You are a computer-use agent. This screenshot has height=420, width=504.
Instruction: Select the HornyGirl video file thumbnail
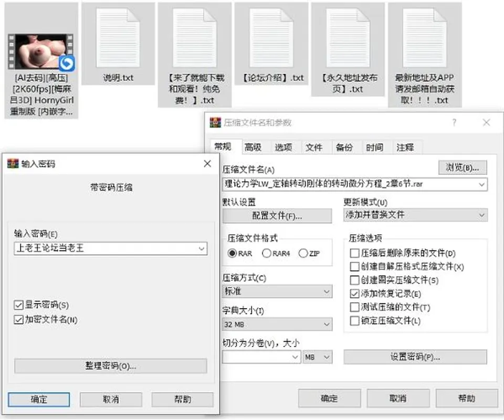click(41, 52)
